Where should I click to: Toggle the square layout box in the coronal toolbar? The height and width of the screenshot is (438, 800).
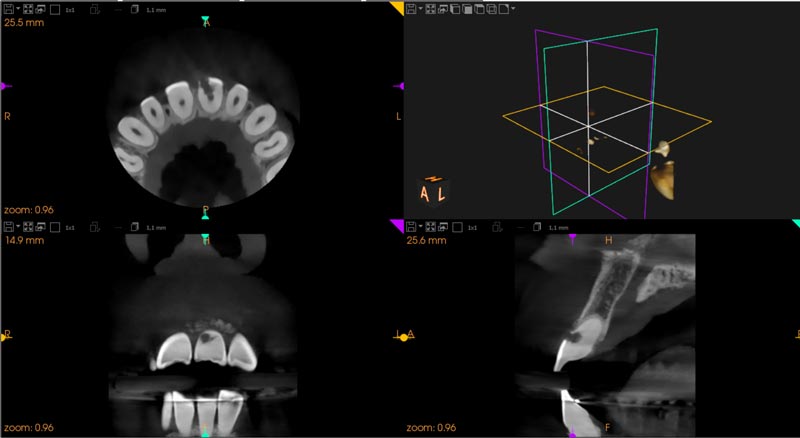click(x=54, y=228)
